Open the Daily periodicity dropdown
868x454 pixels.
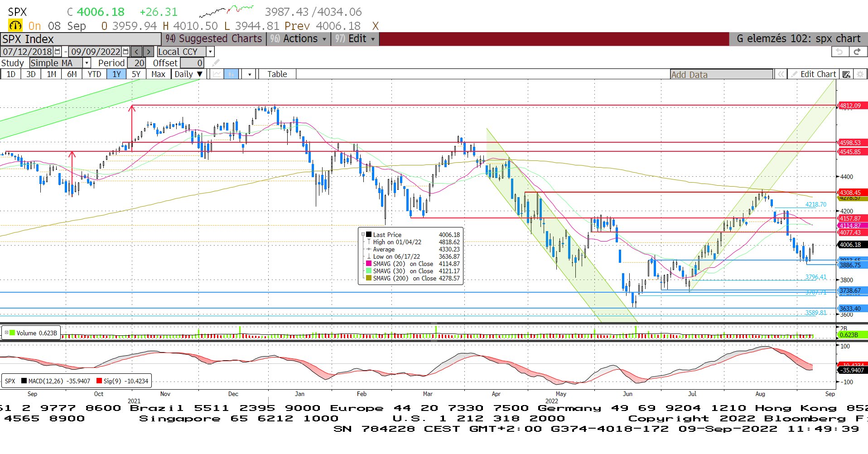tap(188, 74)
